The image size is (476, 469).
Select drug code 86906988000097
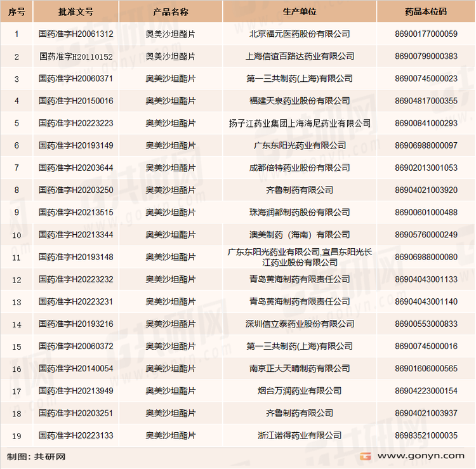[x=426, y=145]
